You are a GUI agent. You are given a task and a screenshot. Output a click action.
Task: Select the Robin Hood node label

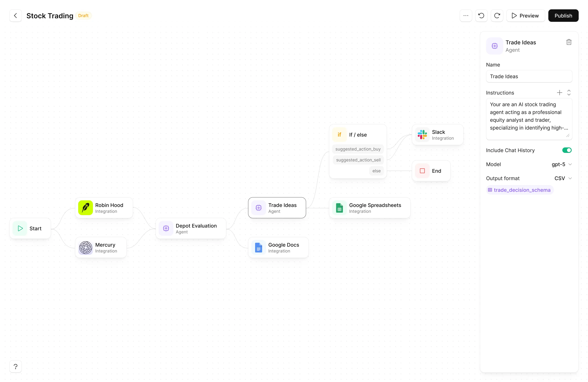coord(109,205)
